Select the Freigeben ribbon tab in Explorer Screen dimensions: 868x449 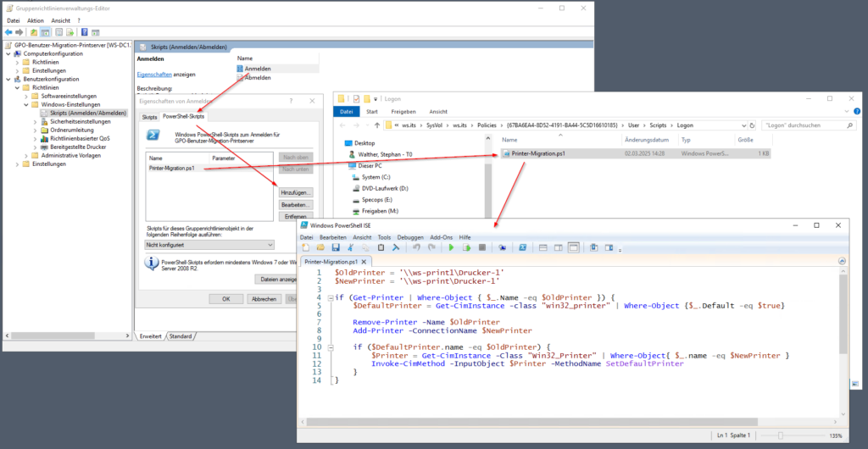pyautogui.click(x=404, y=111)
